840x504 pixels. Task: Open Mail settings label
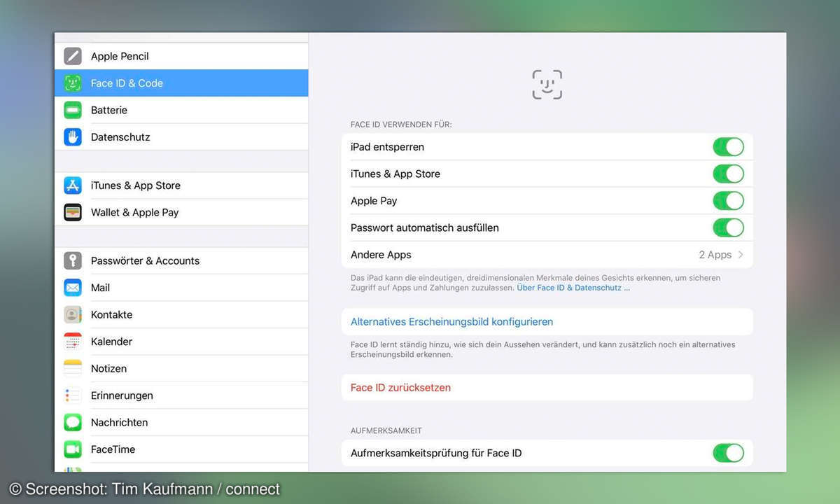(100, 288)
